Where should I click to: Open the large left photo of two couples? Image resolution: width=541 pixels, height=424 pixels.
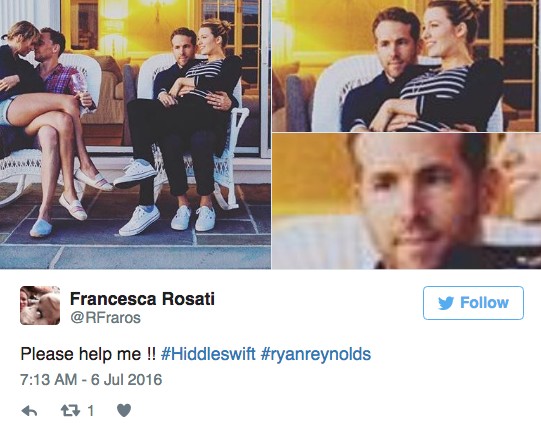click(x=135, y=134)
